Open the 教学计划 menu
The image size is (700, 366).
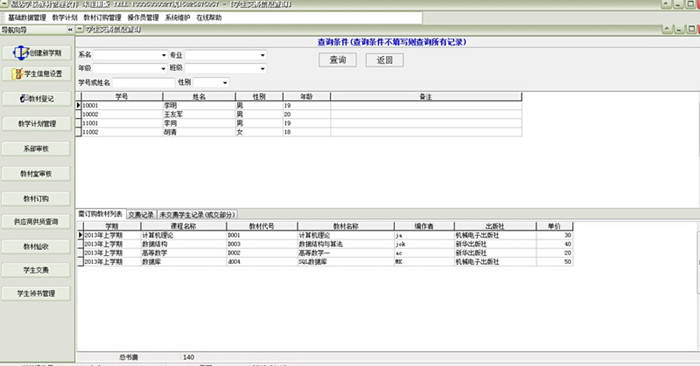[65, 17]
